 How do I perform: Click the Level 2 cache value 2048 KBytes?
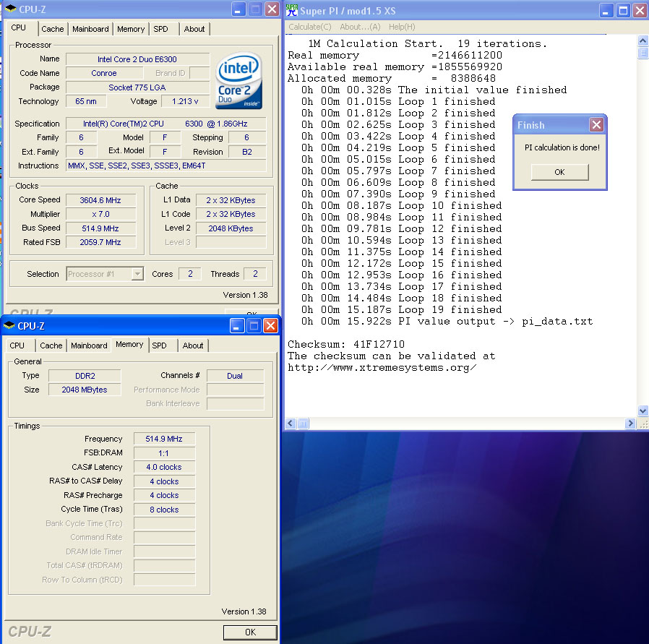point(231,228)
